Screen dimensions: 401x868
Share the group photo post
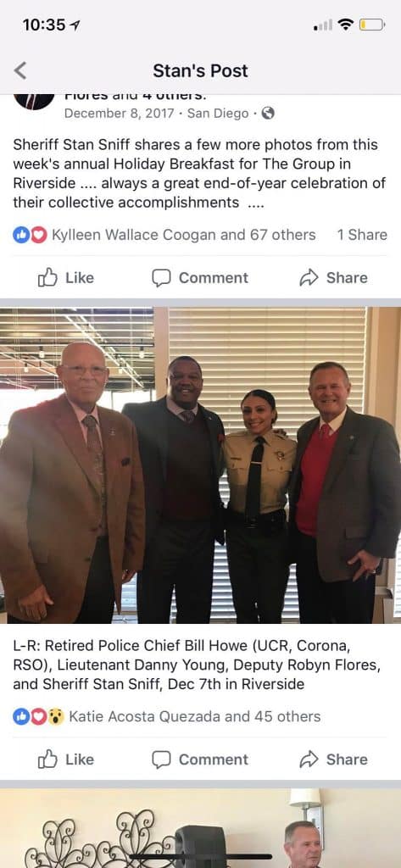coord(333,759)
